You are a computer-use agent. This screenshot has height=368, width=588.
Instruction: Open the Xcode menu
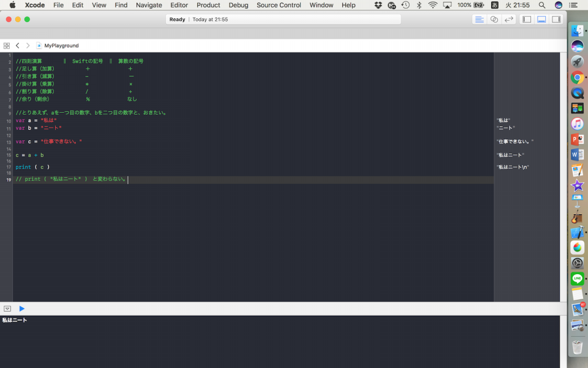pos(35,5)
